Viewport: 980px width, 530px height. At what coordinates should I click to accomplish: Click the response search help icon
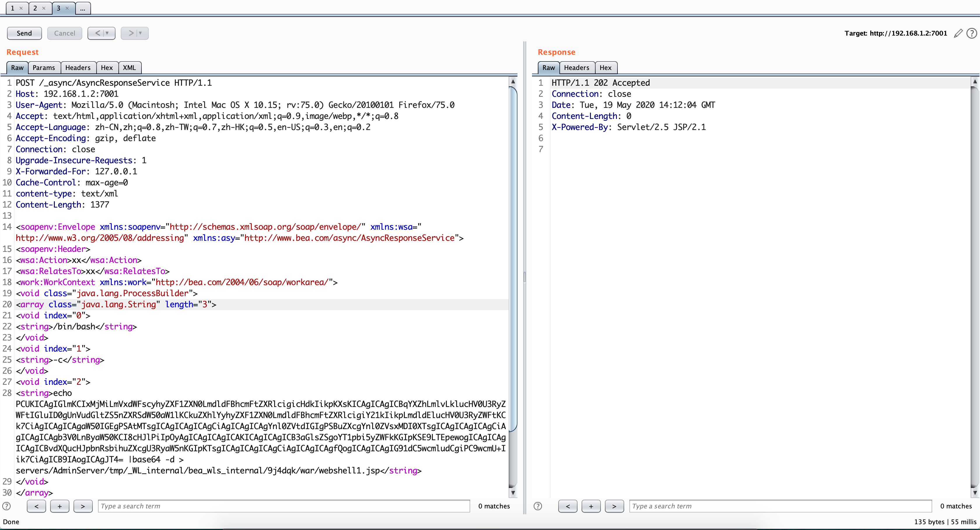[x=538, y=506]
